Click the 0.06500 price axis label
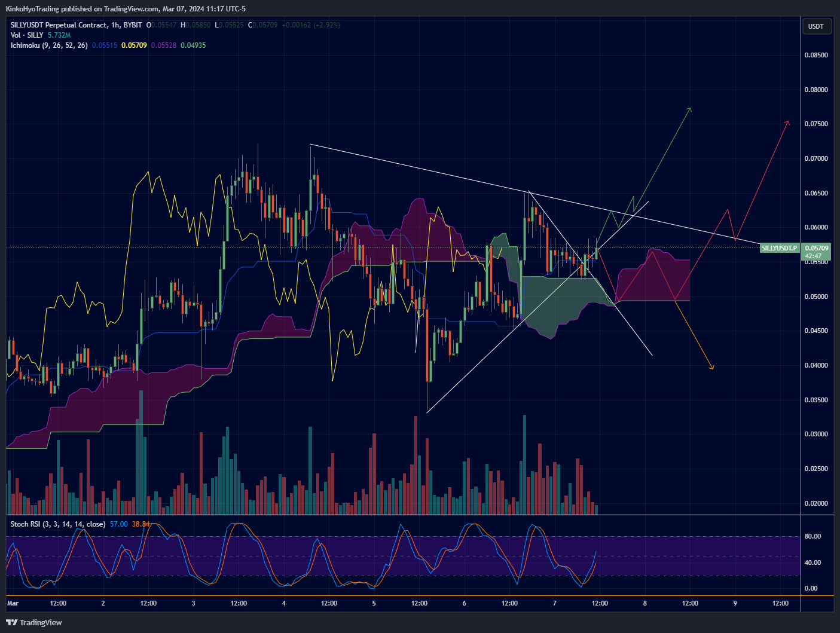840x633 pixels. pyautogui.click(x=816, y=193)
